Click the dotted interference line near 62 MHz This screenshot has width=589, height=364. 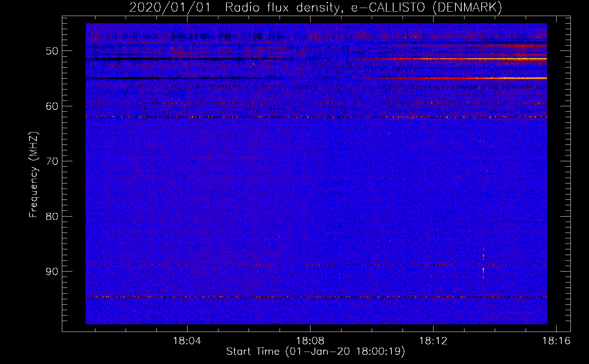316,117
